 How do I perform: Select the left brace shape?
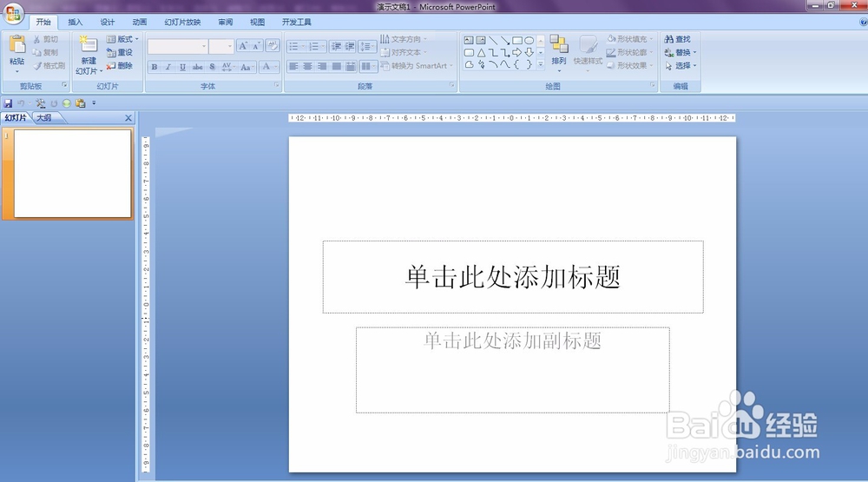point(517,65)
